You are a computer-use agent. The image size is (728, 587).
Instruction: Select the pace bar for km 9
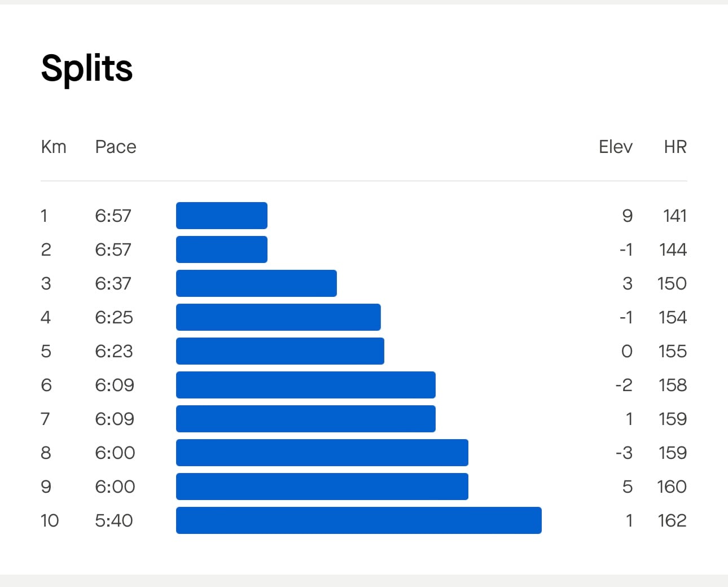(x=322, y=487)
